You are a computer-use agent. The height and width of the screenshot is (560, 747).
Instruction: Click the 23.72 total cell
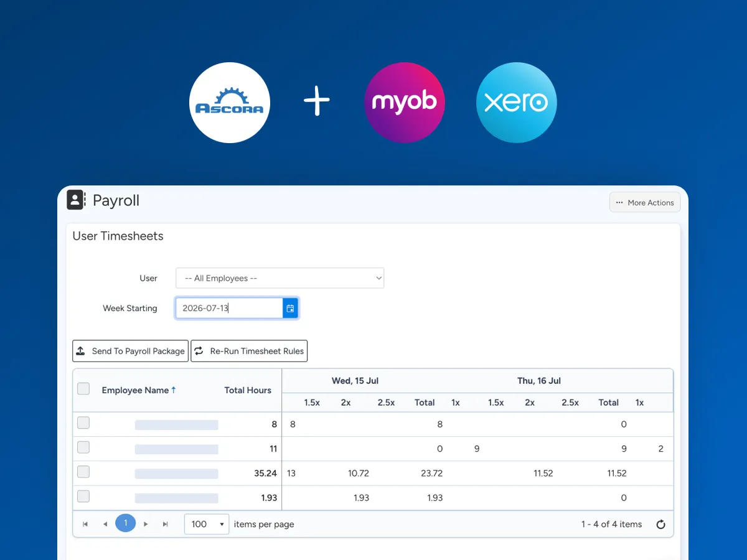pos(431,474)
